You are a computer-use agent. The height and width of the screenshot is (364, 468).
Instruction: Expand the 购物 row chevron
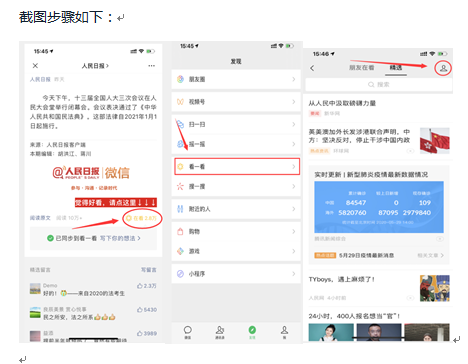(x=294, y=231)
